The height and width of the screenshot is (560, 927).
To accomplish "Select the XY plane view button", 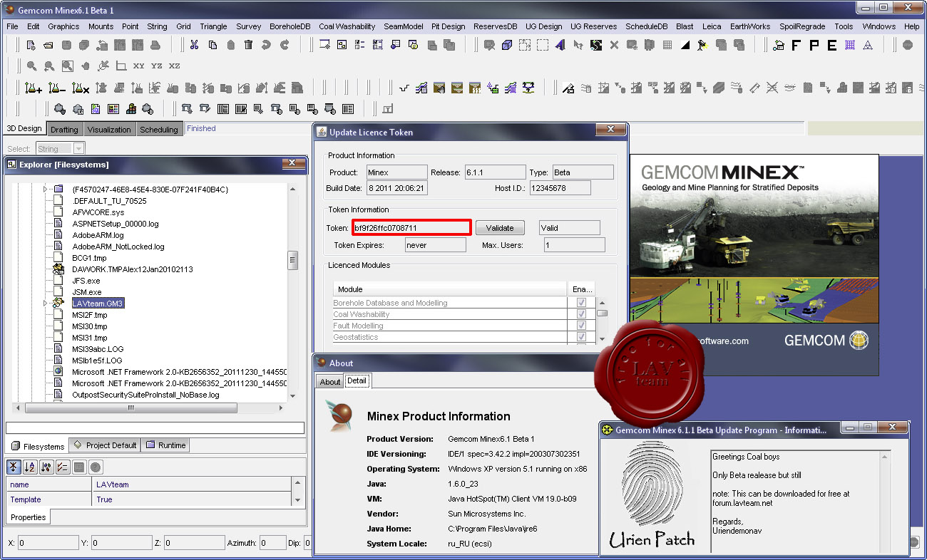I will pos(139,66).
